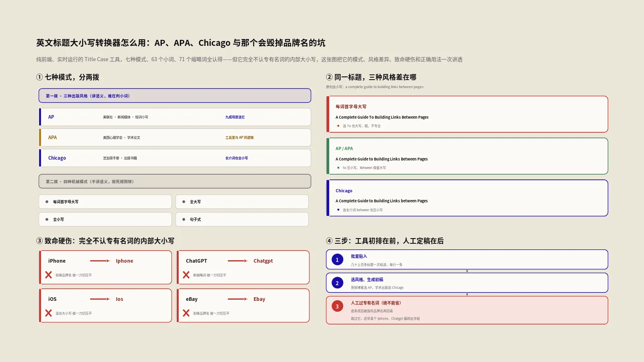Click the red 每词首字母大写 label in comparison card

351,107
